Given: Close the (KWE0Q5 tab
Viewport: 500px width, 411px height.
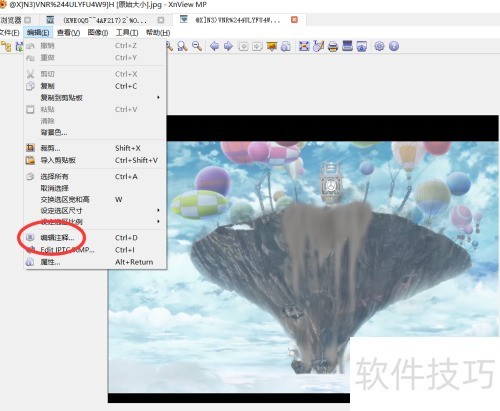Looking at the screenshot, I should click(x=161, y=20).
